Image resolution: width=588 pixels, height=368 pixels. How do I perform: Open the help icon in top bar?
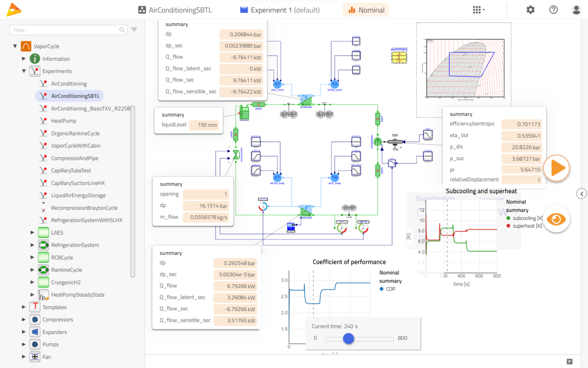point(553,9)
